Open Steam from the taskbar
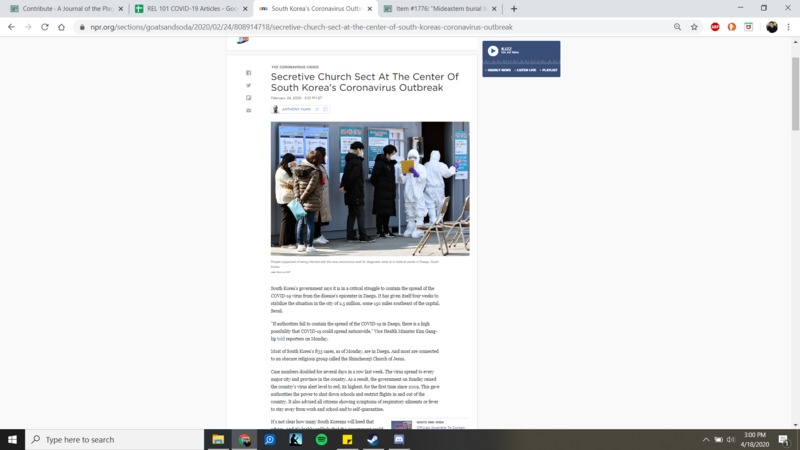 tap(373, 439)
